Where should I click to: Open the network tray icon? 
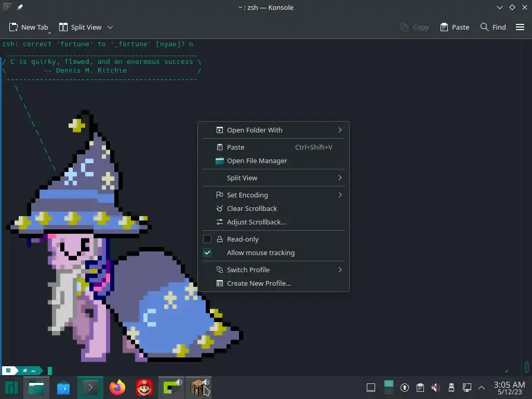click(467, 388)
